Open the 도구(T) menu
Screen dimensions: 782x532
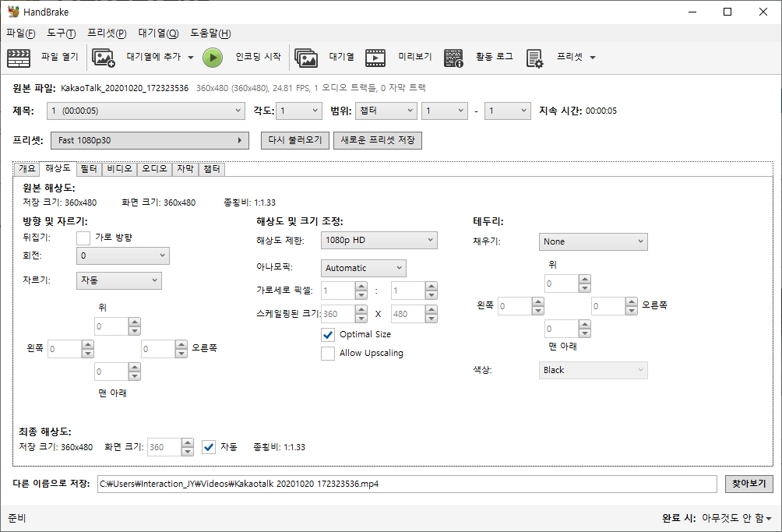pos(62,33)
